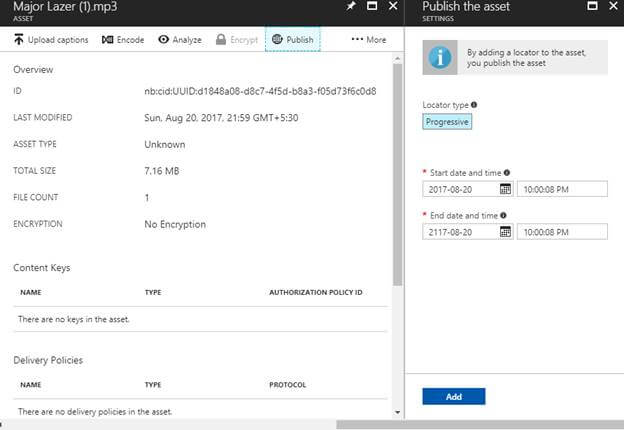Click the Add button

point(454,396)
